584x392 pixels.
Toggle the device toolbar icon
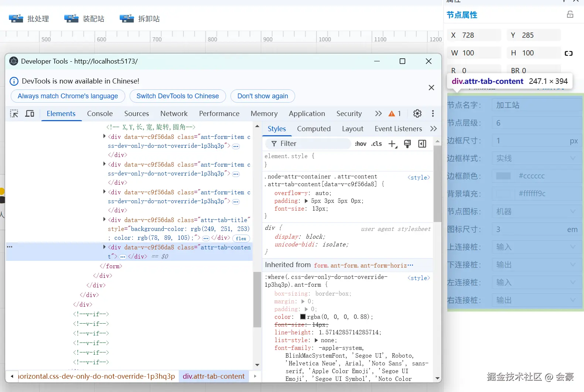[x=30, y=113]
